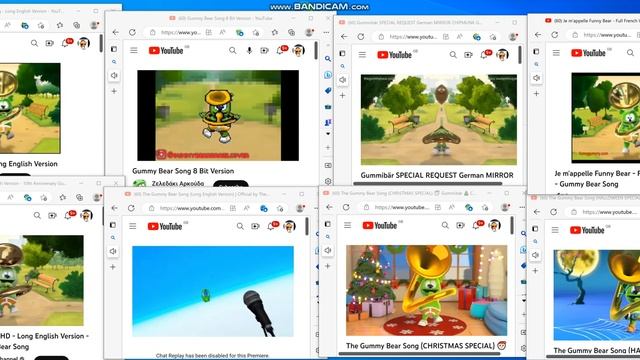640x360 pixels.
Task: Open hamburger menu in Funny Bear French window
Action: click(x=556, y=53)
